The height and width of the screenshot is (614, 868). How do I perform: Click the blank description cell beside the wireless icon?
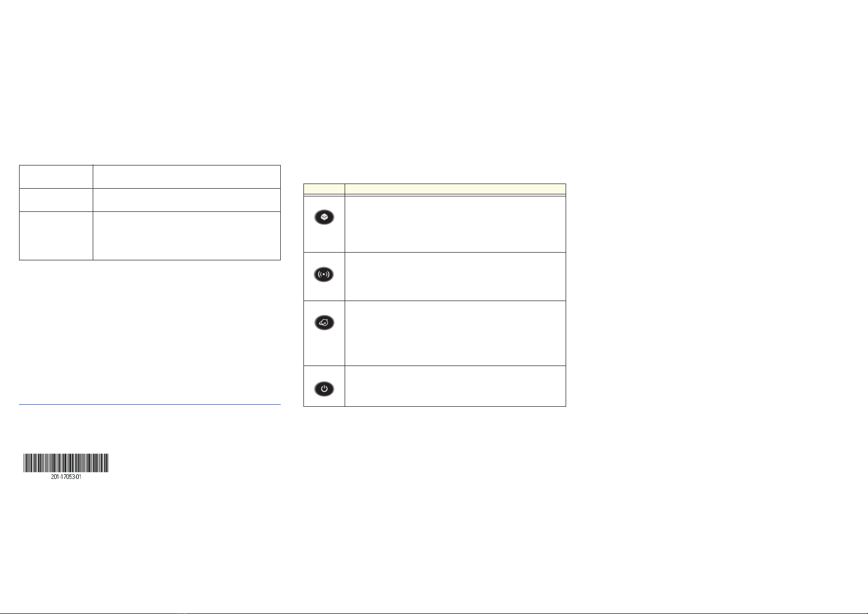(455, 276)
